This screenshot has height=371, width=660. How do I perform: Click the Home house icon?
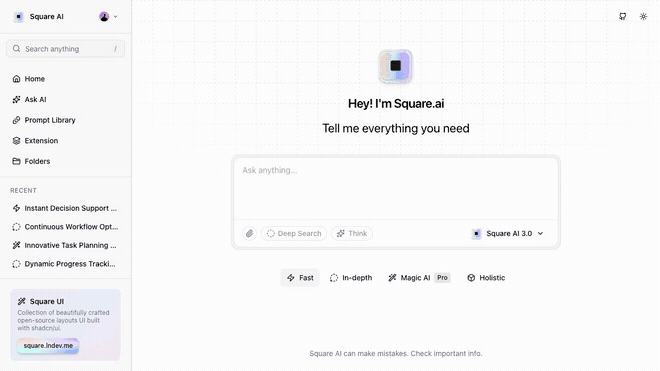[16, 79]
